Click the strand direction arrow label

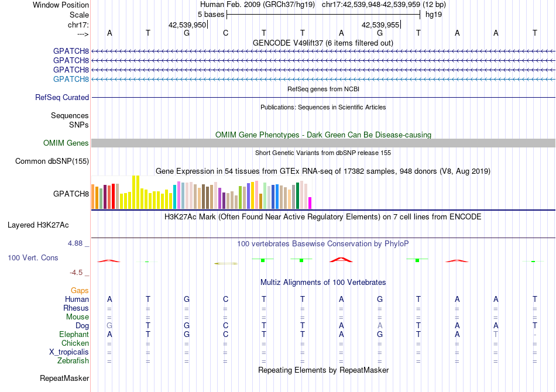tap(83, 34)
